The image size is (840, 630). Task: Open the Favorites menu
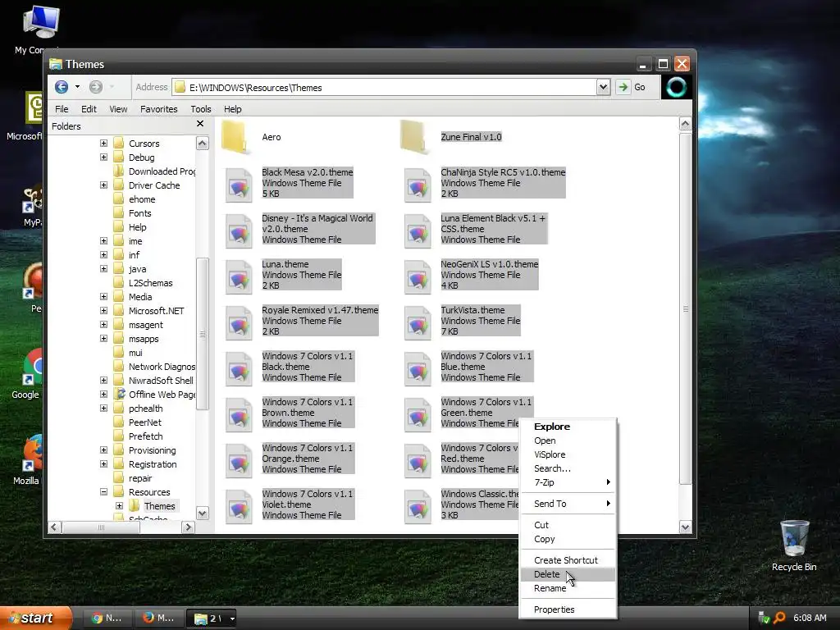pyautogui.click(x=158, y=109)
